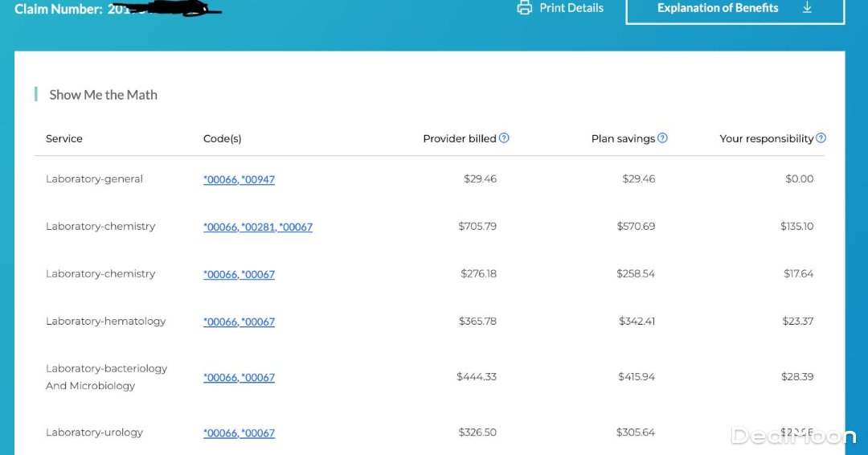
Task: Click the printer icon beside Print Details
Action: 525,8
